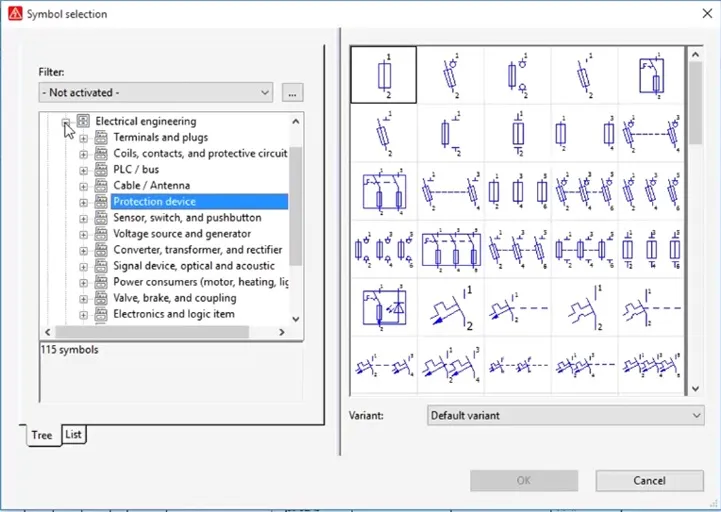Open the Variant dropdown

point(565,415)
